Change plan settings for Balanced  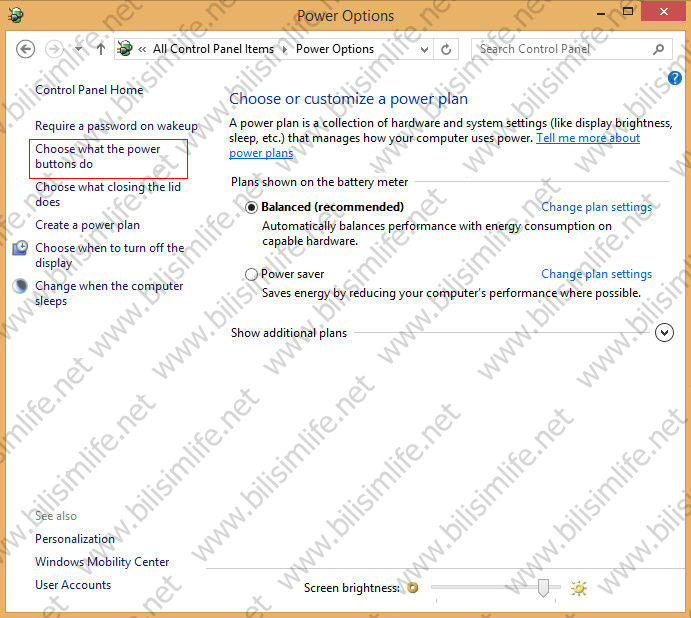coord(596,207)
